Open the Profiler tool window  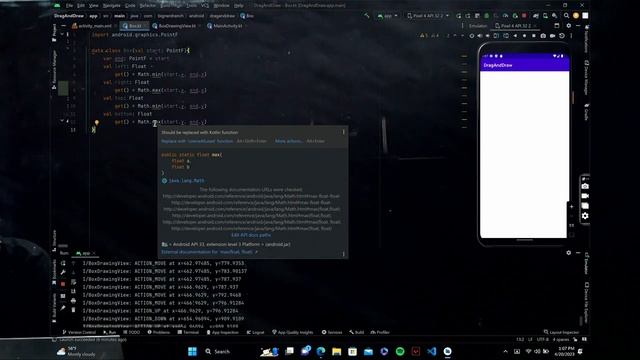point(380,332)
